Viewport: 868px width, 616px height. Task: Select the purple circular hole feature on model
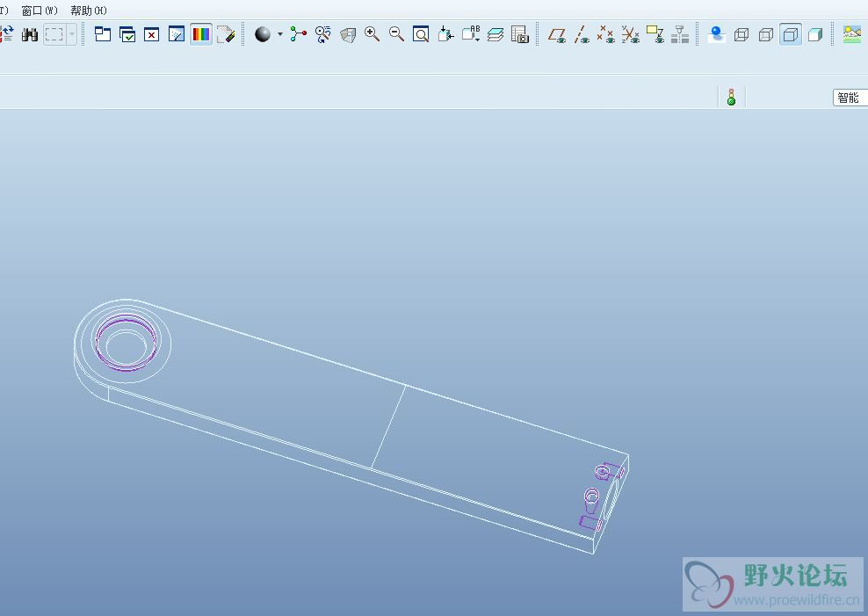click(x=127, y=342)
